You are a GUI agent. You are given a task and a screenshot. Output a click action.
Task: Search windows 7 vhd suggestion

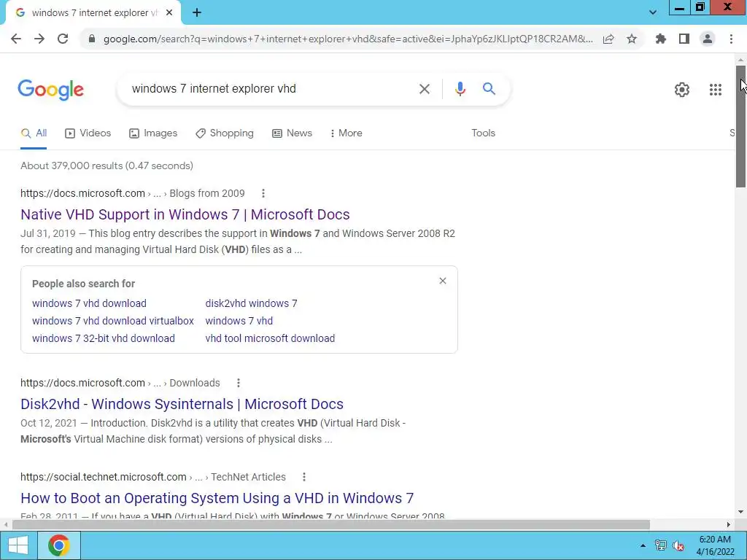tap(239, 321)
